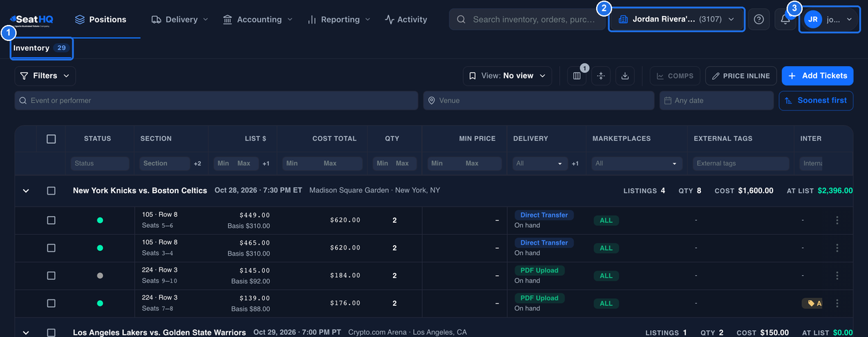Select checkbox for 105 Row 8 Seats 3–4
This screenshot has width=868, height=337.
(x=51, y=248)
